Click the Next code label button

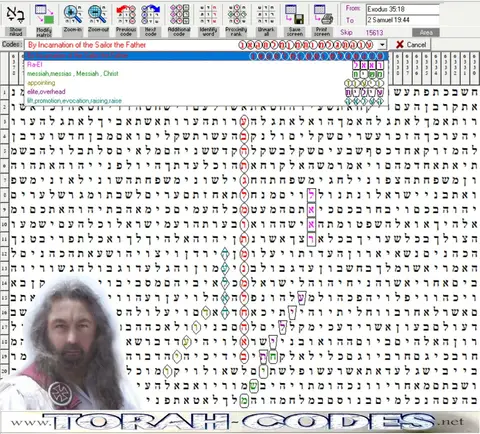tap(150, 32)
